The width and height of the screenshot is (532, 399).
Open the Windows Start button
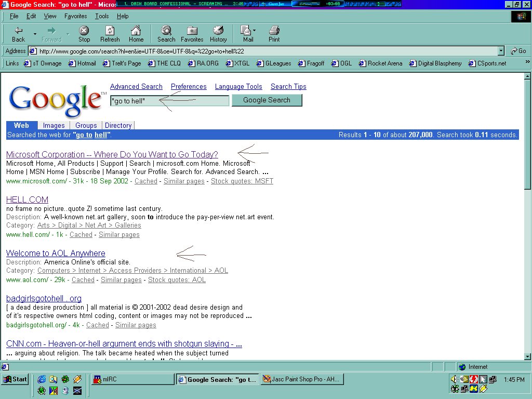coord(15,379)
